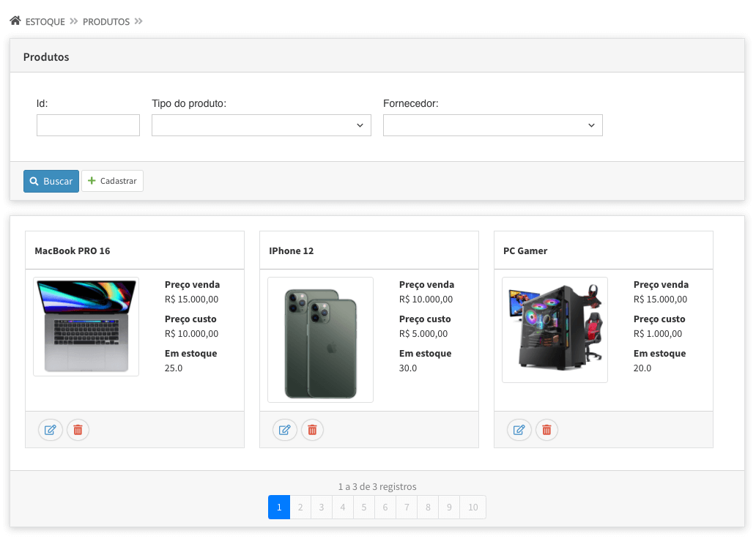Edit the MacBook PRO 16 product
The image size is (756, 539).
click(x=50, y=430)
